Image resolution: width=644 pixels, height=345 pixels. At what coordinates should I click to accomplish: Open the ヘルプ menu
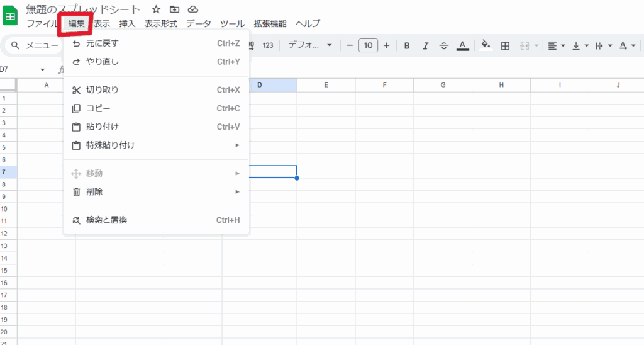(x=308, y=24)
